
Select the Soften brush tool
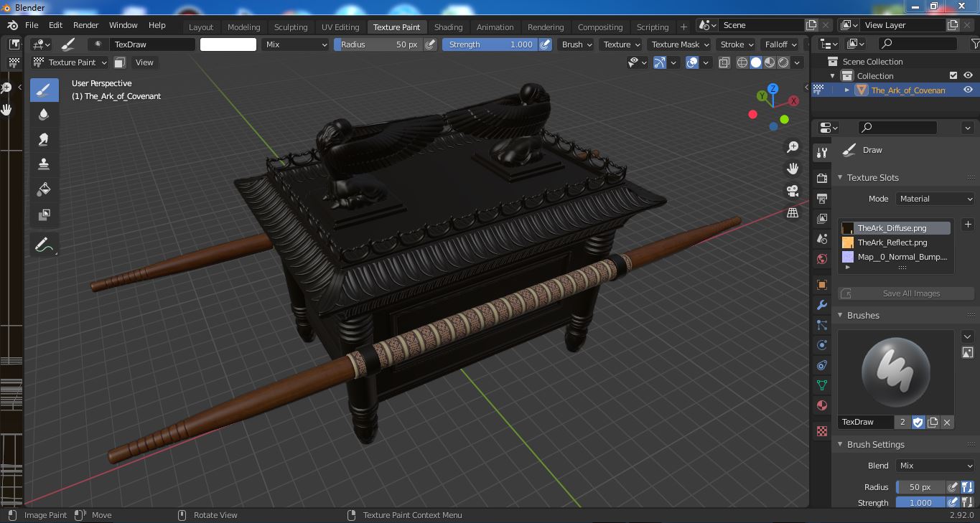pos(44,115)
